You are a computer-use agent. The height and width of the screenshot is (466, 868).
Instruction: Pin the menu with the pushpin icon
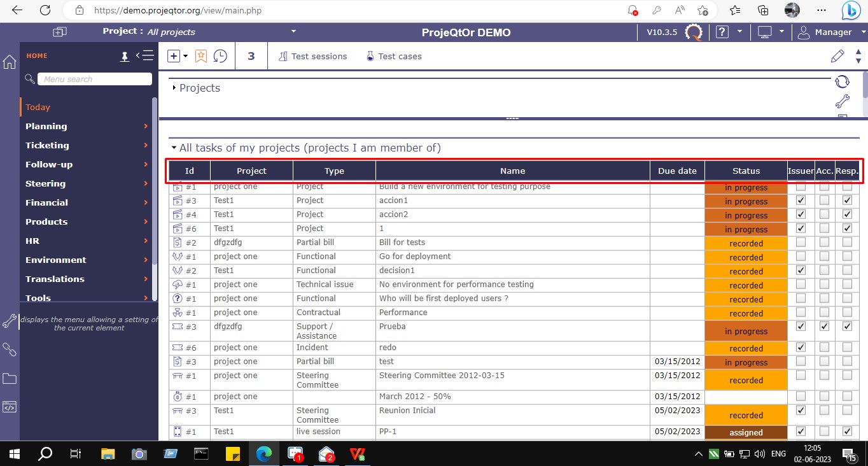(125, 57)
